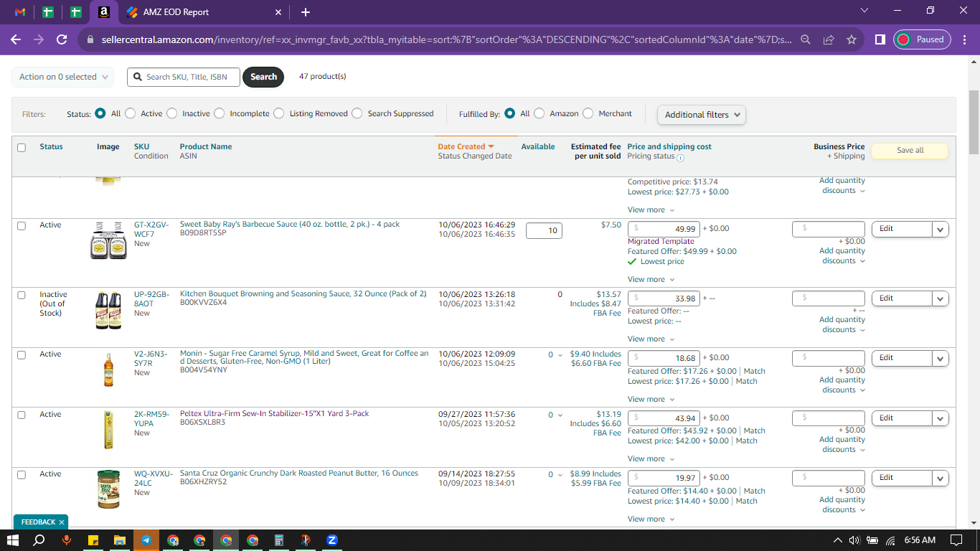This screenshot has height=551, width=980.
Task: Click the available quantity field showing 10
Action: pyautogui.click(x=544, y=231)
